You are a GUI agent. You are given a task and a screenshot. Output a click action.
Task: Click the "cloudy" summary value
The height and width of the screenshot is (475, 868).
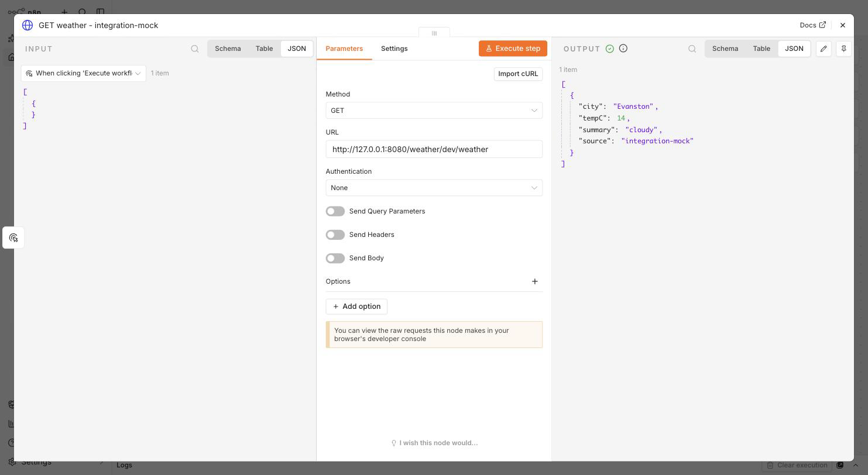point(641,130)
